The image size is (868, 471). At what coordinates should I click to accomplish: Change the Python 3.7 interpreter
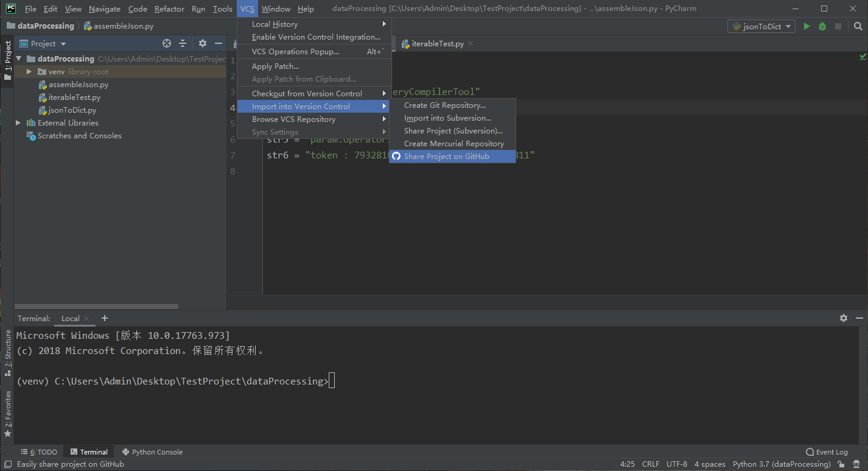pyautogui.click(x=782, y=464)
